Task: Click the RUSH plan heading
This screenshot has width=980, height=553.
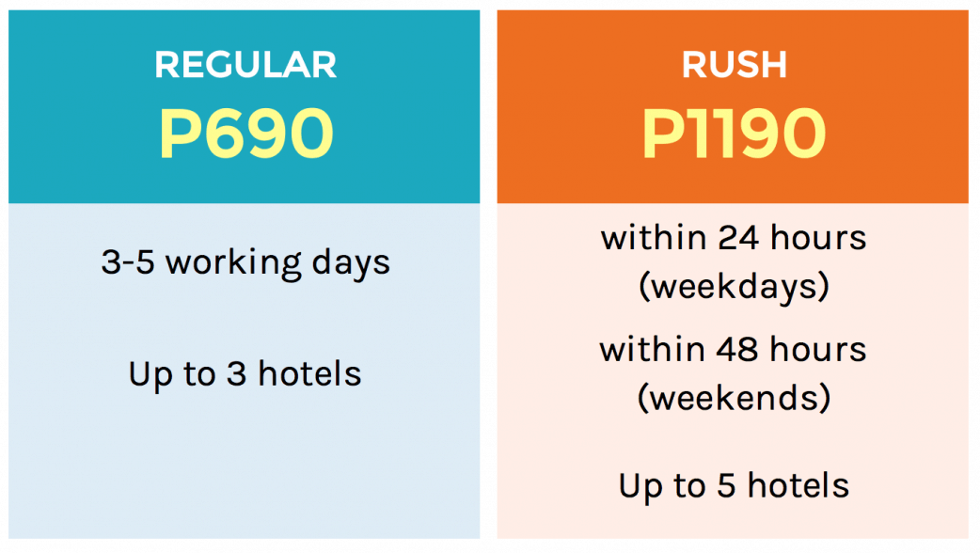Action: tap(734, 65)
